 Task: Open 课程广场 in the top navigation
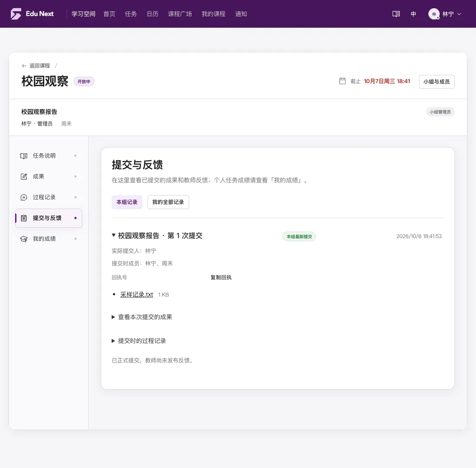tap(180, 14)
